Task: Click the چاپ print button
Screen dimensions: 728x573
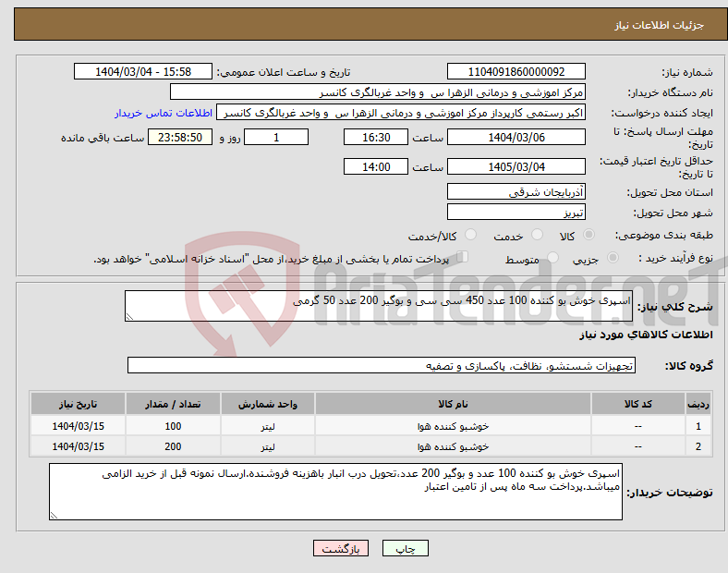Action: coord(405,548)
